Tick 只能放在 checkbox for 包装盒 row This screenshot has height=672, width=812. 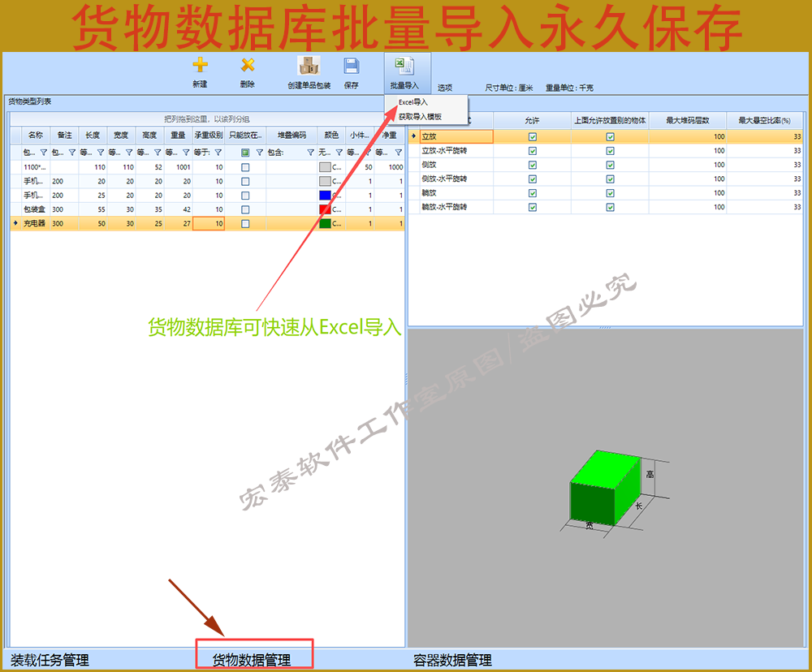[x=245, y=209]
